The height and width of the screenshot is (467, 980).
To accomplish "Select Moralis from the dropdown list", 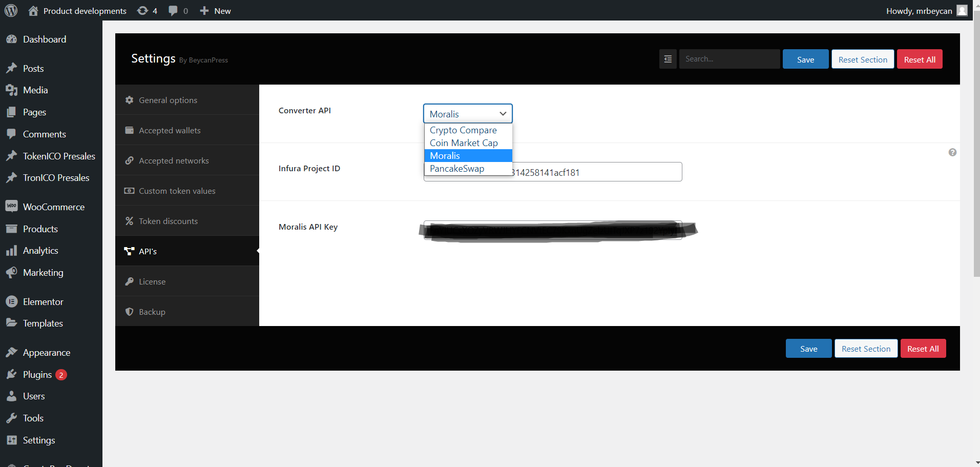I will click(468, 156).
